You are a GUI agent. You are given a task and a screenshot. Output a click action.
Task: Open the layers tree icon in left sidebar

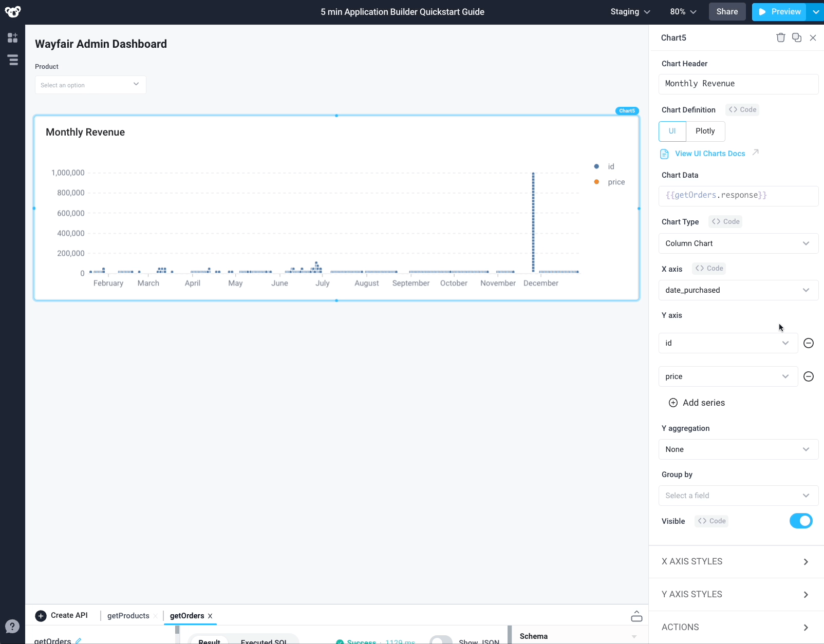coord(13,60)
